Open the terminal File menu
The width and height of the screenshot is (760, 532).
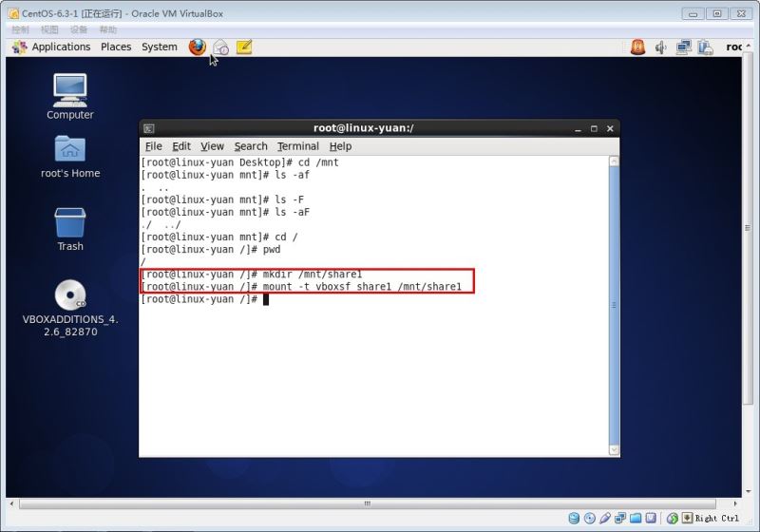[153, 146]
